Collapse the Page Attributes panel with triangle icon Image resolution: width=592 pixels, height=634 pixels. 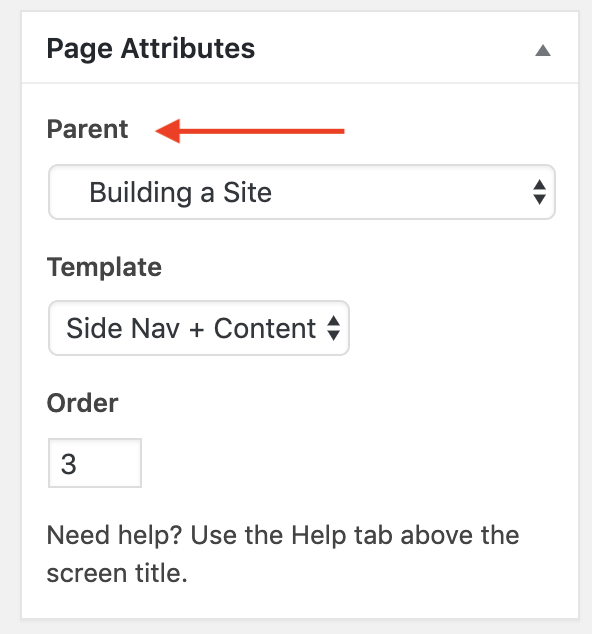[543, 51]
